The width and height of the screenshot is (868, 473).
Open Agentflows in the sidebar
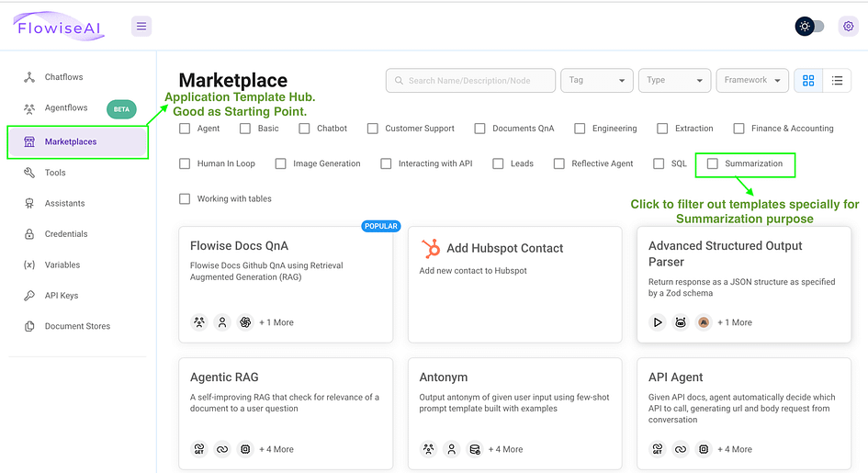click(77, 108)
